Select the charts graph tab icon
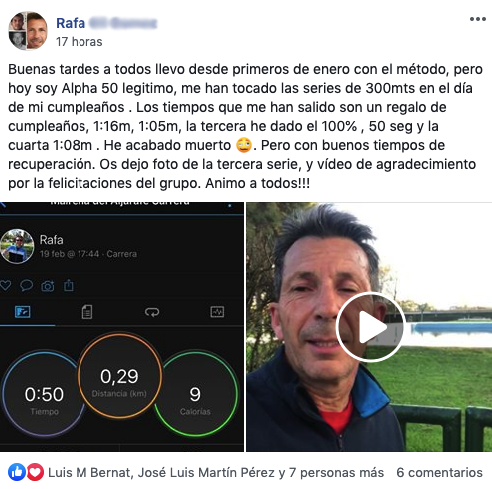492x489 pixels. (217, 312)
